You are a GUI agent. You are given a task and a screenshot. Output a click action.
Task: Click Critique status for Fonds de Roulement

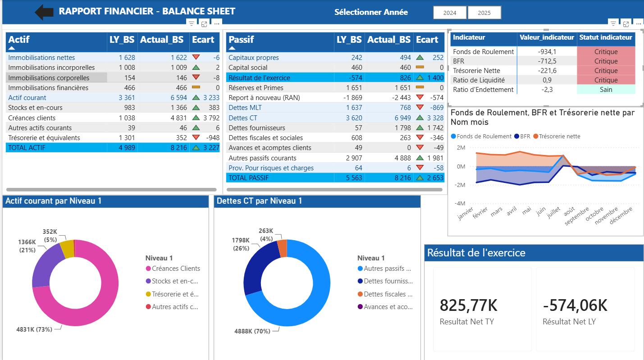click(606, 52)
